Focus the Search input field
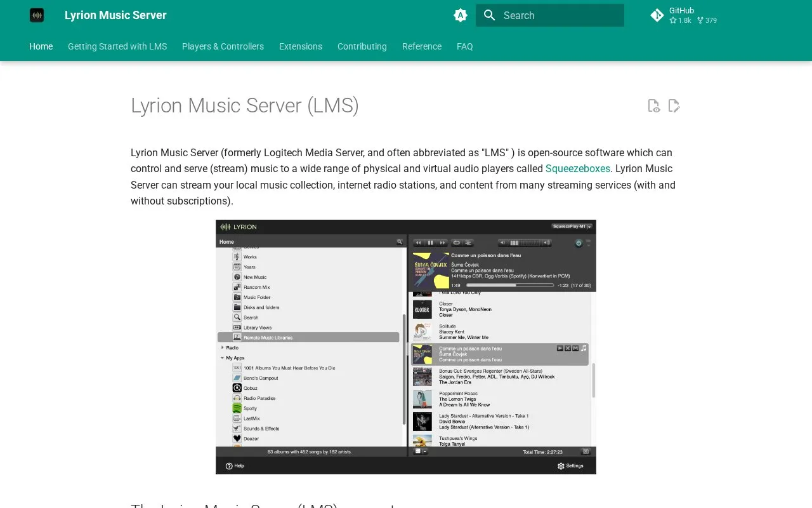Screen dimensions: 812x508 click(550, 15)
